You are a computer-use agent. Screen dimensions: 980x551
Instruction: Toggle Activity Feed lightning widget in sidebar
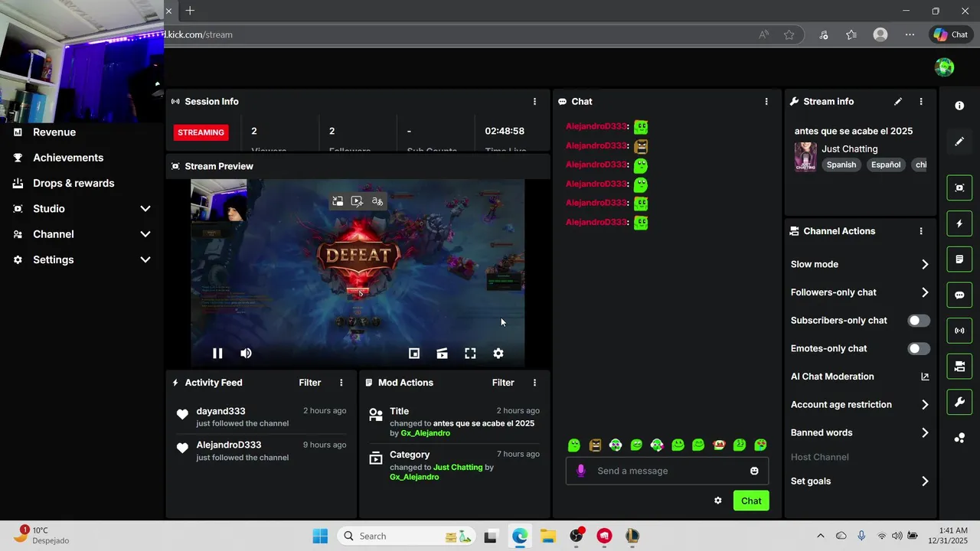pos(959,223)
